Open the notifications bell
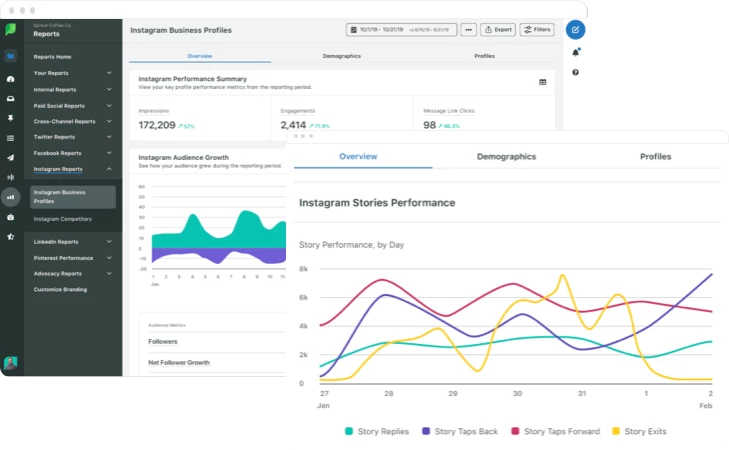 coord(575,52)
